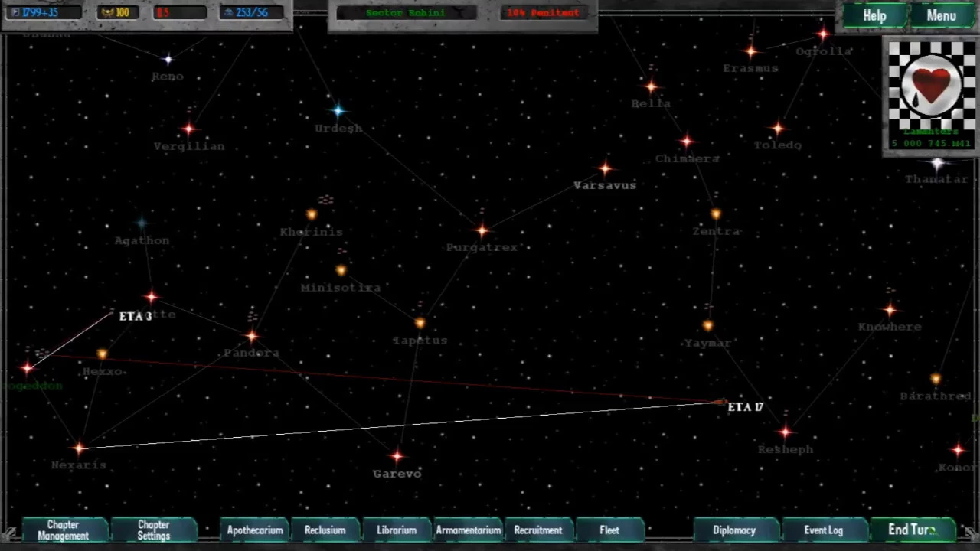980x551 pixels.
Task: Click the Zentra orange star
Action: [716, 214]
